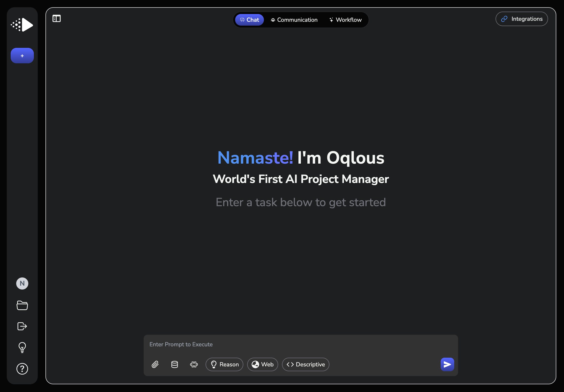Toggle the Web search mode
The image size is (564, 392).
[x=262, y=364]
